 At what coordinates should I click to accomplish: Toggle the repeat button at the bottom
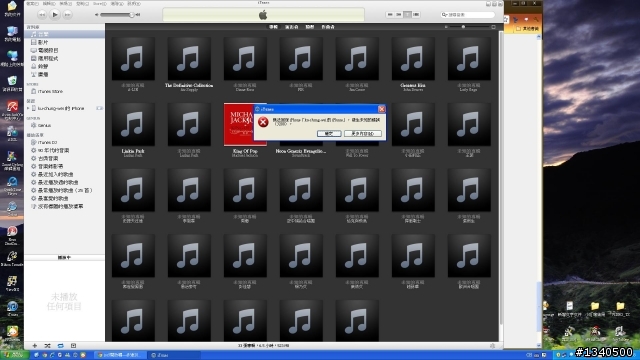tap(60, 346)
